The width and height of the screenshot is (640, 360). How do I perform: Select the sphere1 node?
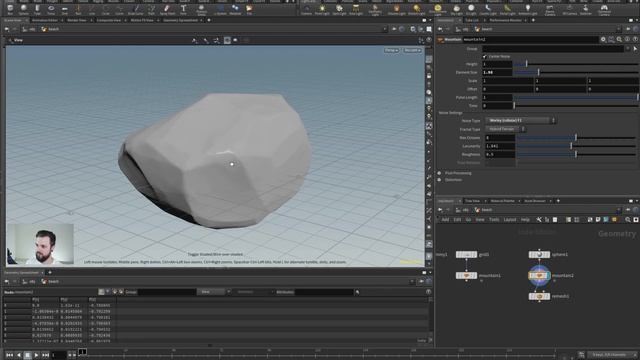click(539, 254)
